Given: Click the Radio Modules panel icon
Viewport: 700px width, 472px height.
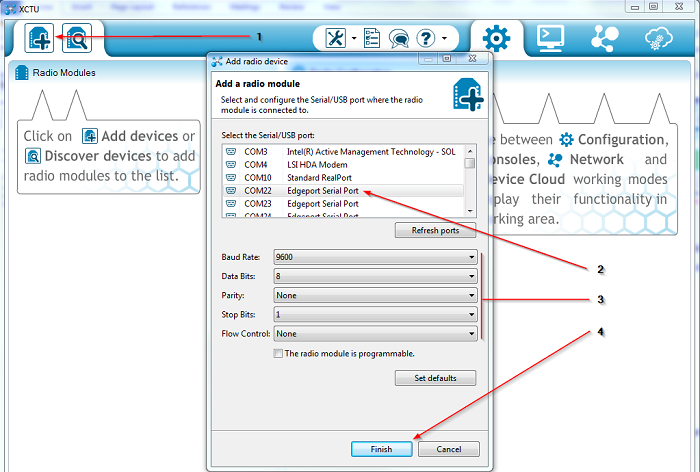Looking at the screenshot, I should click(x=21, y=72).
